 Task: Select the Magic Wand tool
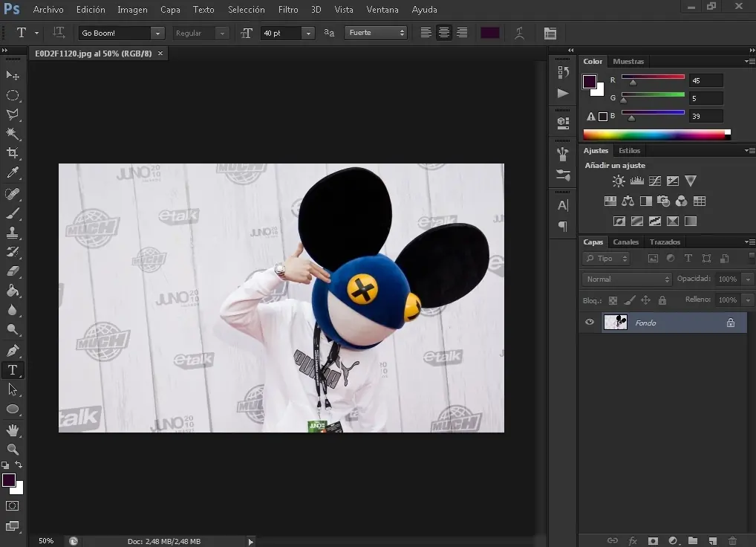[x=13, y=134]
